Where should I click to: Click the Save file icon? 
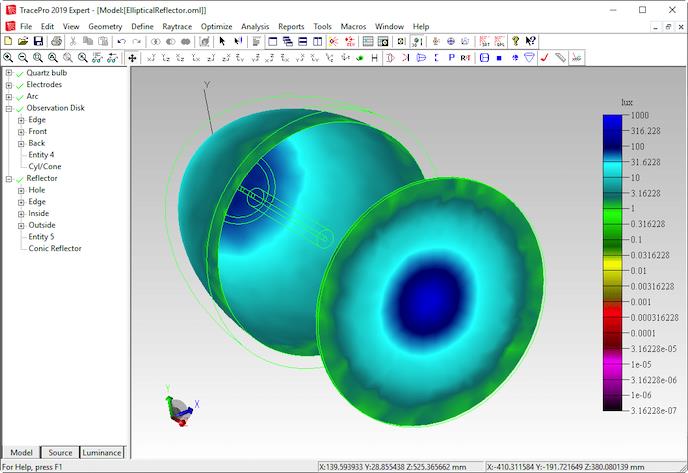click(38, 41)
